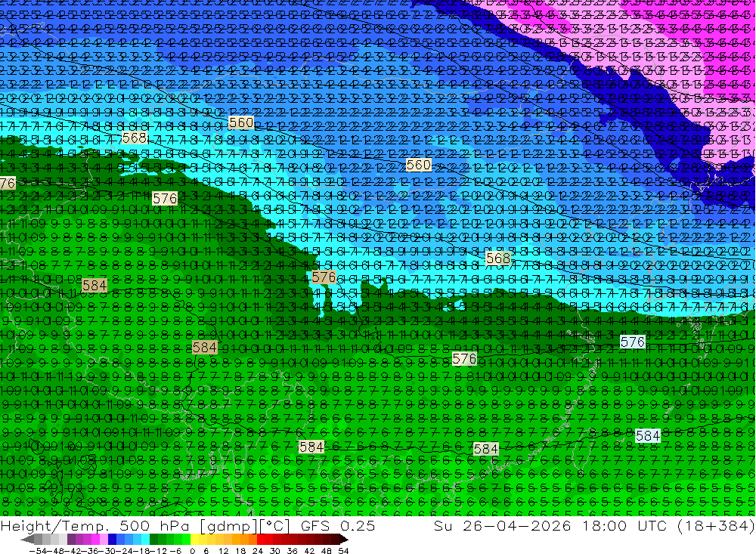This screenshot has width=756, height=554.
Task: Click the dark green legend swatch at -18
Action: (x=153, y=539)
